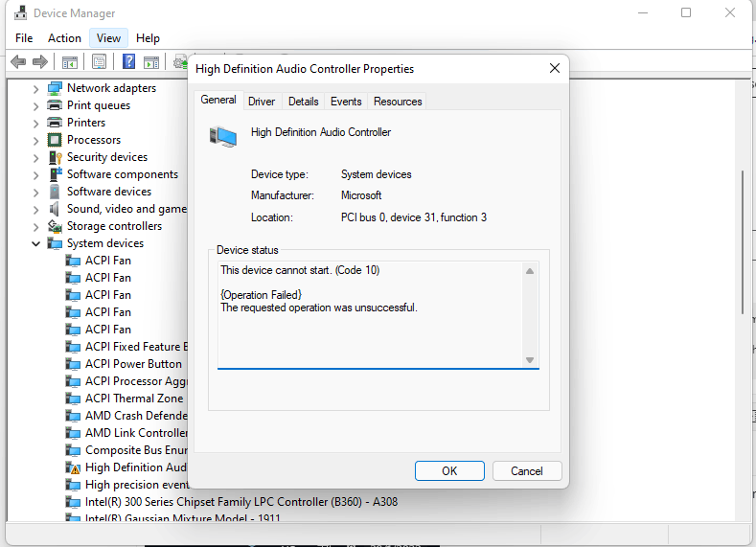Screen dimensions: 756x547
Task: Click the AMD Crash Defender device icon
Action: point(73,416)
